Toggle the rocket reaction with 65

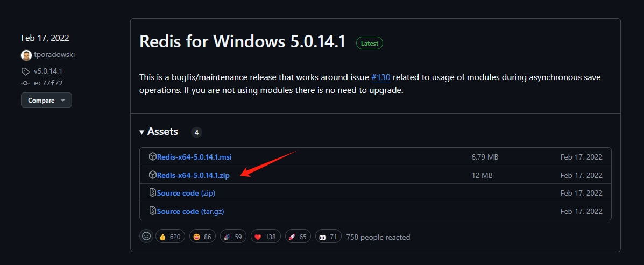click(298, 237)
